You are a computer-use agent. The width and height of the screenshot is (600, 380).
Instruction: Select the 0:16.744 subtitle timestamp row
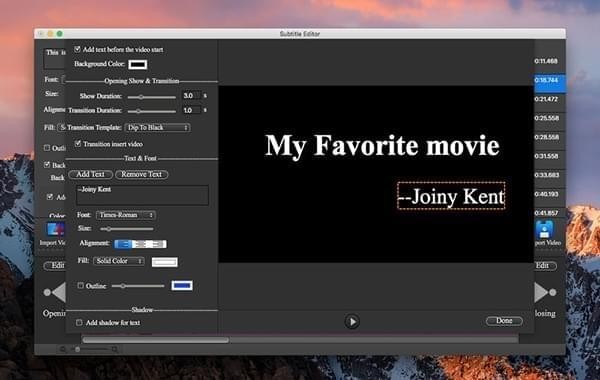point(550,80)
